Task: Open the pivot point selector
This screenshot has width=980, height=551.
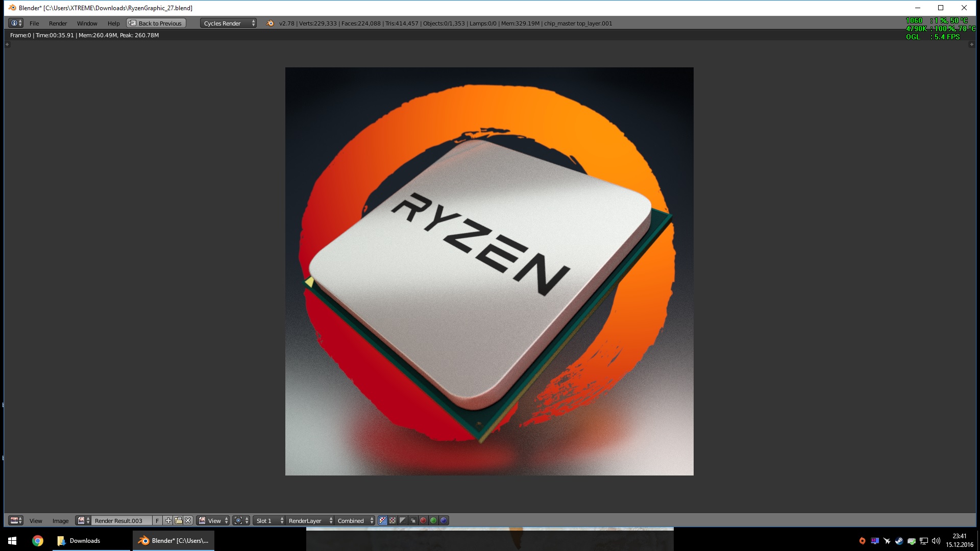Action: [241, 520]
